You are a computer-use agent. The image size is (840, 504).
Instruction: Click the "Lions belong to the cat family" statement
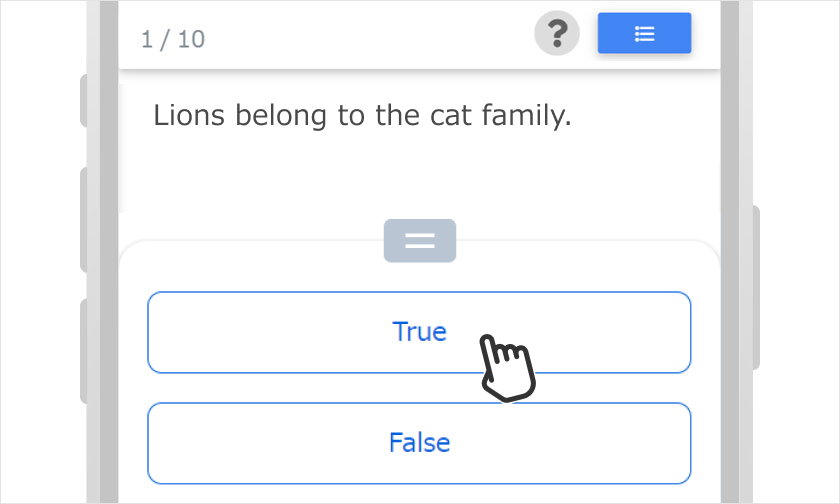coord(362,116)
